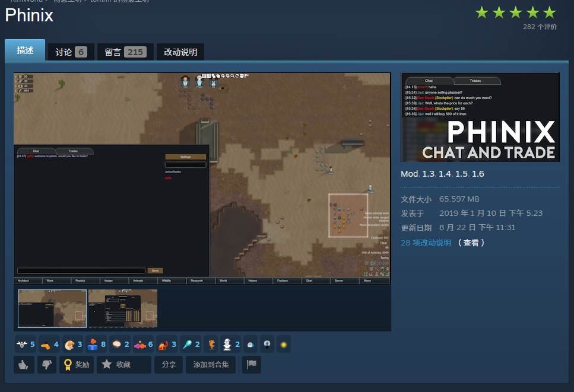Click the 1.6 version tag
The height and width of the screenshot is (392, 574).
click(x=478, y=174)
